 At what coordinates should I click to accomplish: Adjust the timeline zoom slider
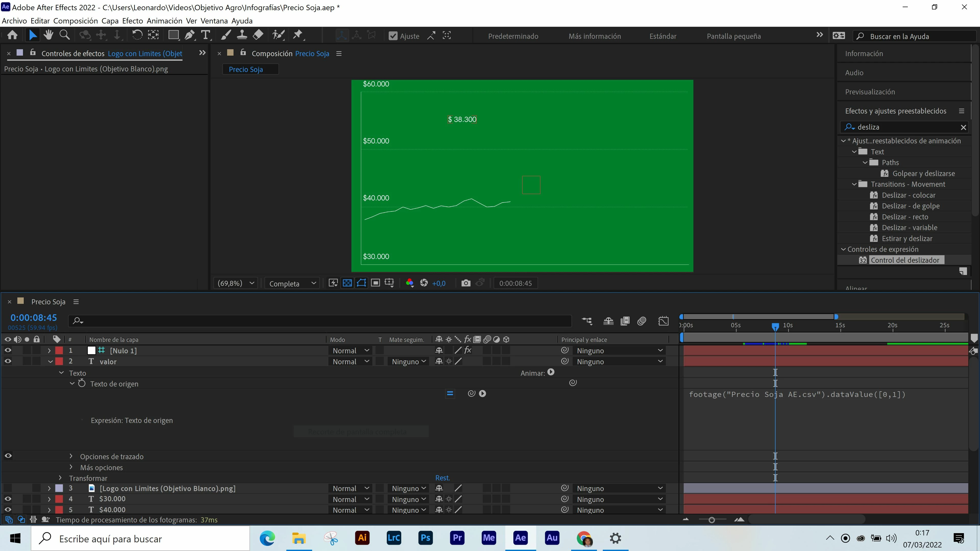pyautogui.click(x=712, y=520)
